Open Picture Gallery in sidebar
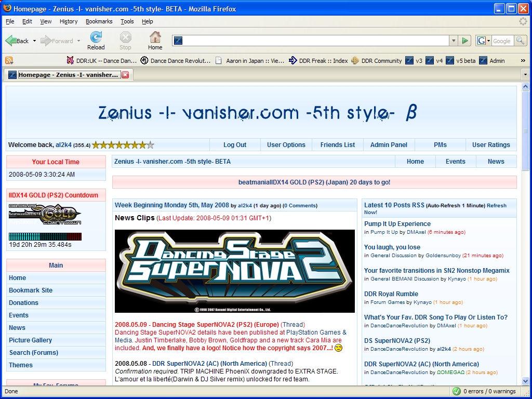Viewport: 532px width, 399px height. pyautogui.click(x=30, y=340)
